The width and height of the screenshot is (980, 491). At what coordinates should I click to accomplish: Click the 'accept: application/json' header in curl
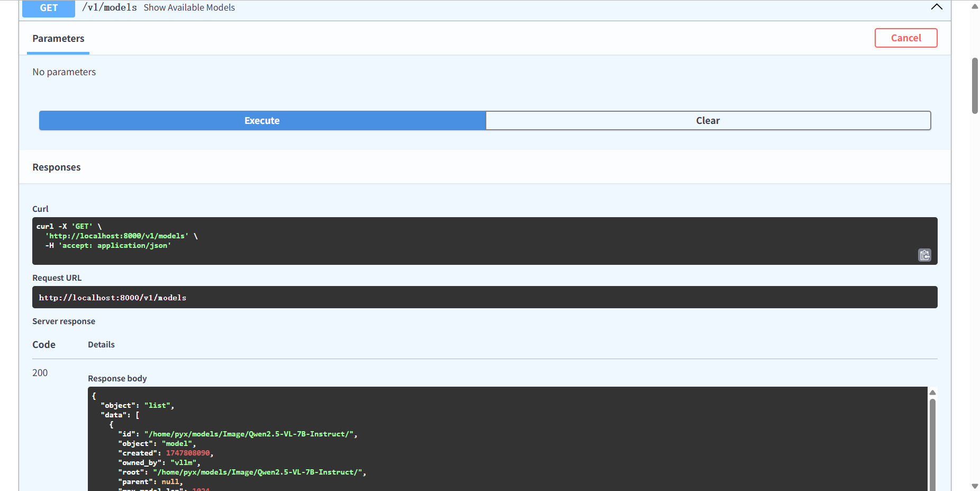coord(115,246)
